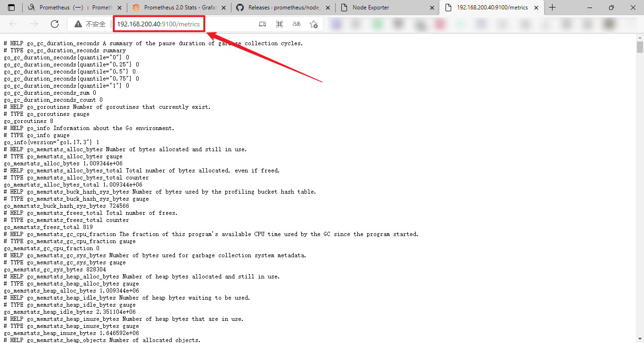Click the quantile="0.75" metric line
The image size is (644, 343).
[x=71, y=79]
